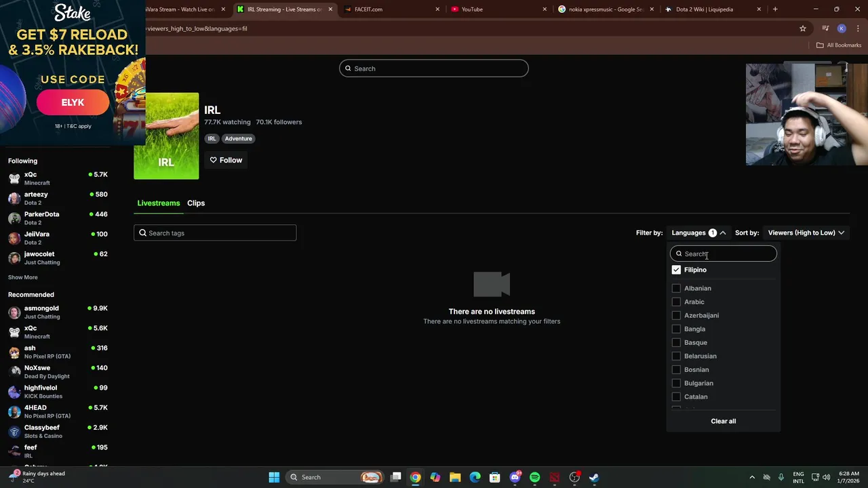Open ash No Pixel RP channel avatar
This screenshot has width=868, height=488.
click(x=14, y=352)
